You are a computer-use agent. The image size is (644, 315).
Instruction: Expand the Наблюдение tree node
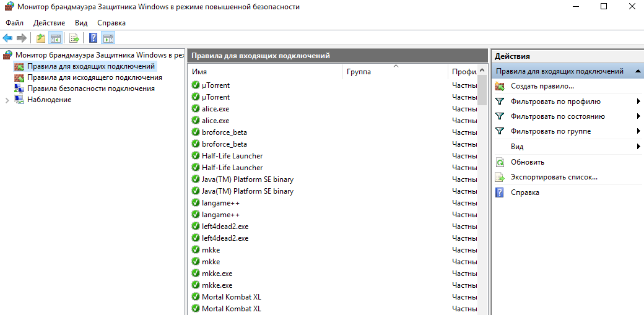[x=7, y=100]
